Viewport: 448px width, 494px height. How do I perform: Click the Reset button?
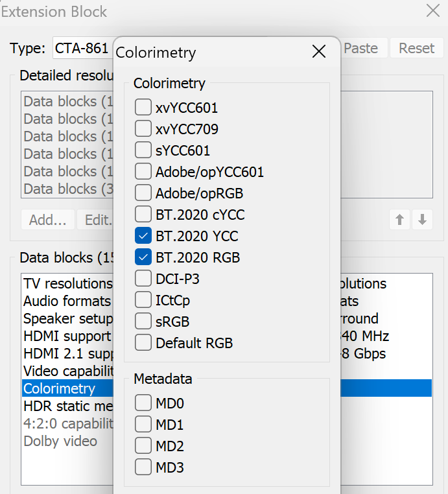pos(416,48)
